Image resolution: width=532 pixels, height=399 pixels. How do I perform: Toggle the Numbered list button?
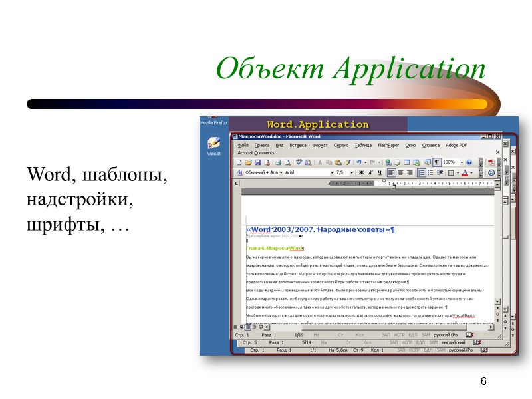421,172
